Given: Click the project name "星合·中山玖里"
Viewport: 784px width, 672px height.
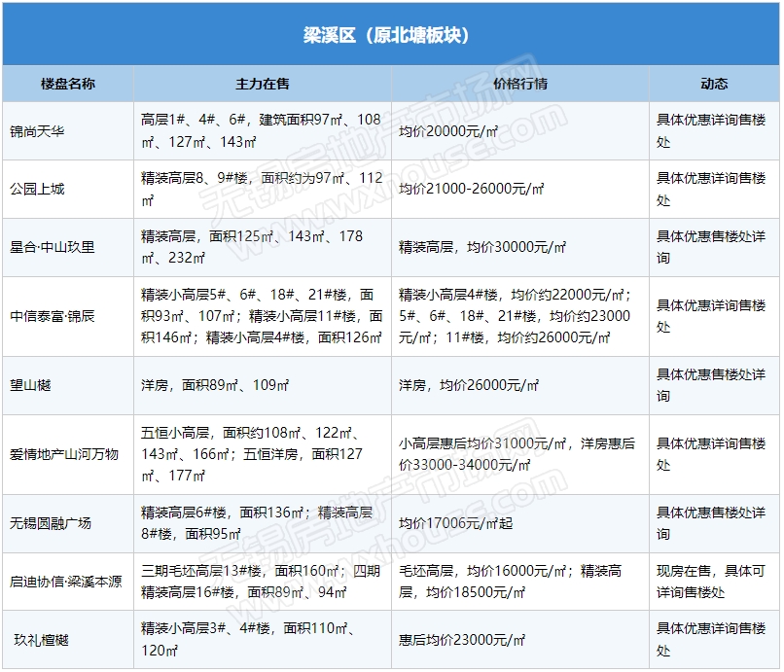Looking at the screenshot, I should point(52,247).
